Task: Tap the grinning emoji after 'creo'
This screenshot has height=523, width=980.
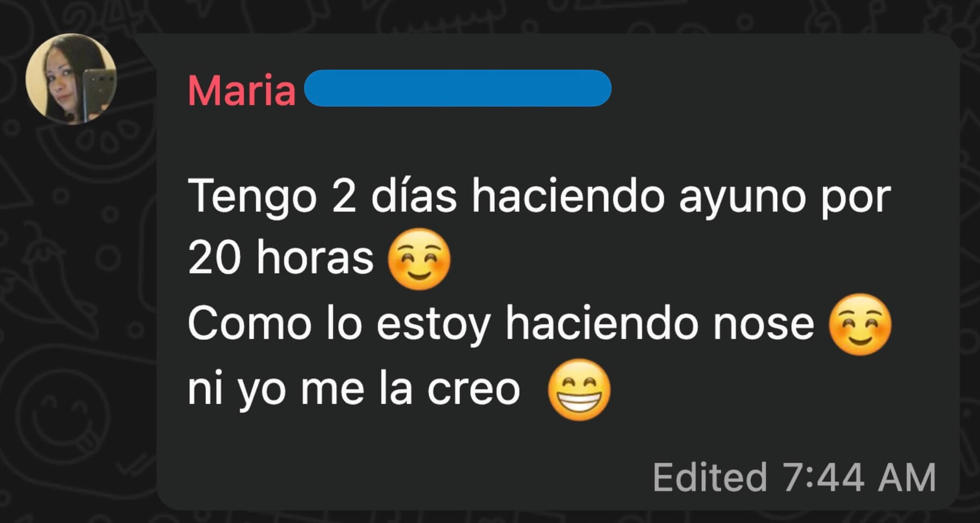Action: click(x=579, y=389)
